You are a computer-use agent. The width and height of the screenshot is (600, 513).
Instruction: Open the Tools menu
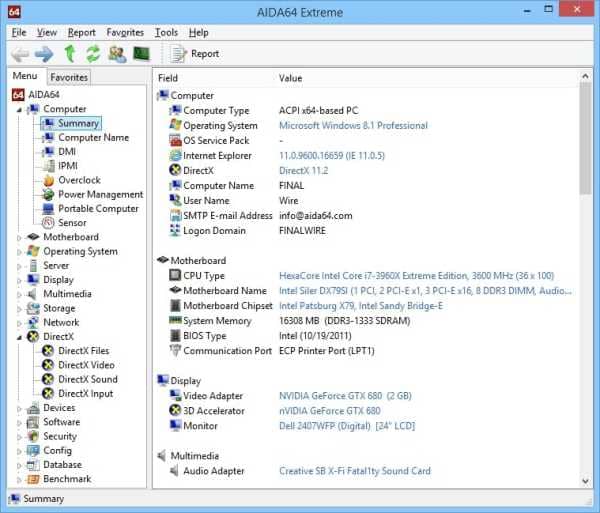(x=166, y=33)
